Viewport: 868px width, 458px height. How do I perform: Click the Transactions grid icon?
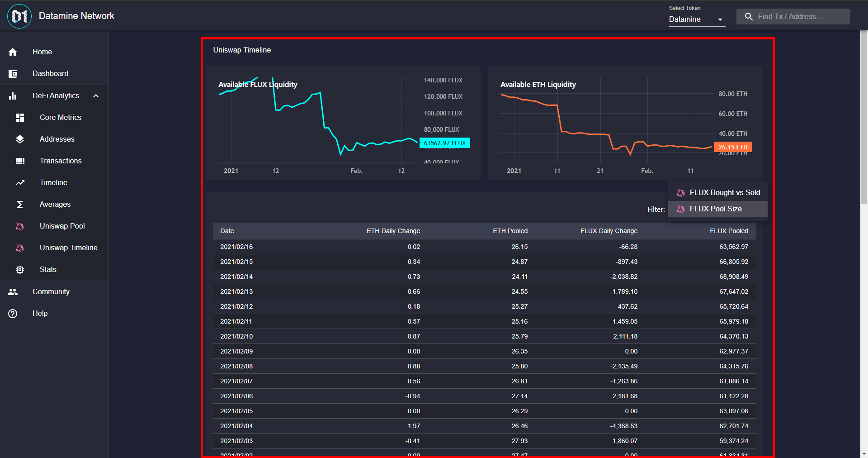pos(20,161)
